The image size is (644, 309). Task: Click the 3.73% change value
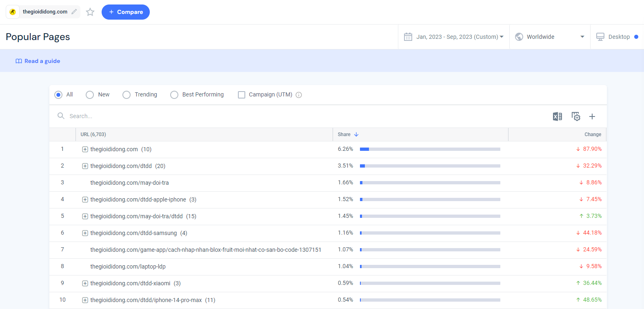(594, 216)
